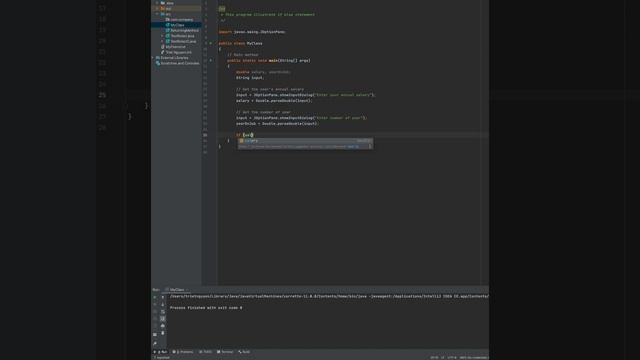Click the orange out folder icon

click(163, 9)
